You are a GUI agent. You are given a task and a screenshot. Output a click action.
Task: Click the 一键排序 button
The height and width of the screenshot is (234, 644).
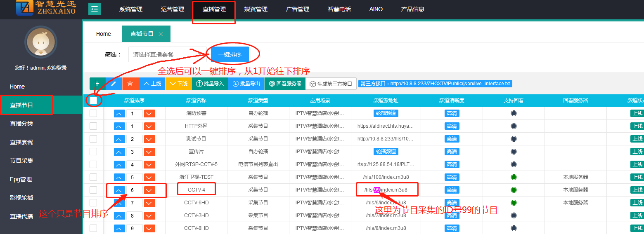[x=230, y=54]
